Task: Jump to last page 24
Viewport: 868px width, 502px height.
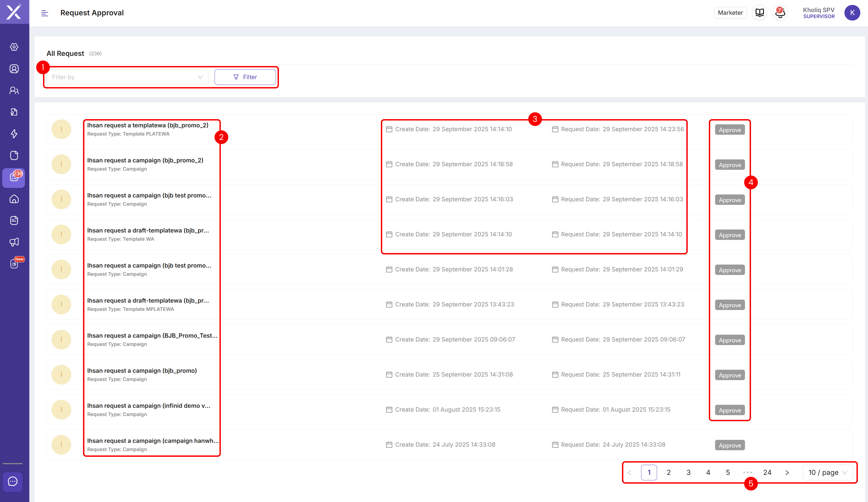Action: click(767, 472)
